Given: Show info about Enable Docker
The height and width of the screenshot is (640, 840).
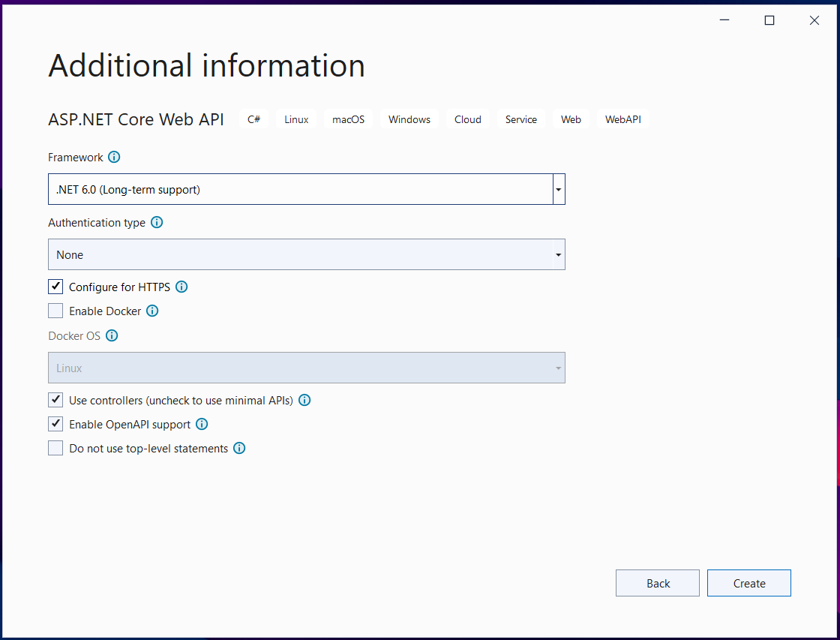Looking at the screenshot, I should tap(153, 311).
